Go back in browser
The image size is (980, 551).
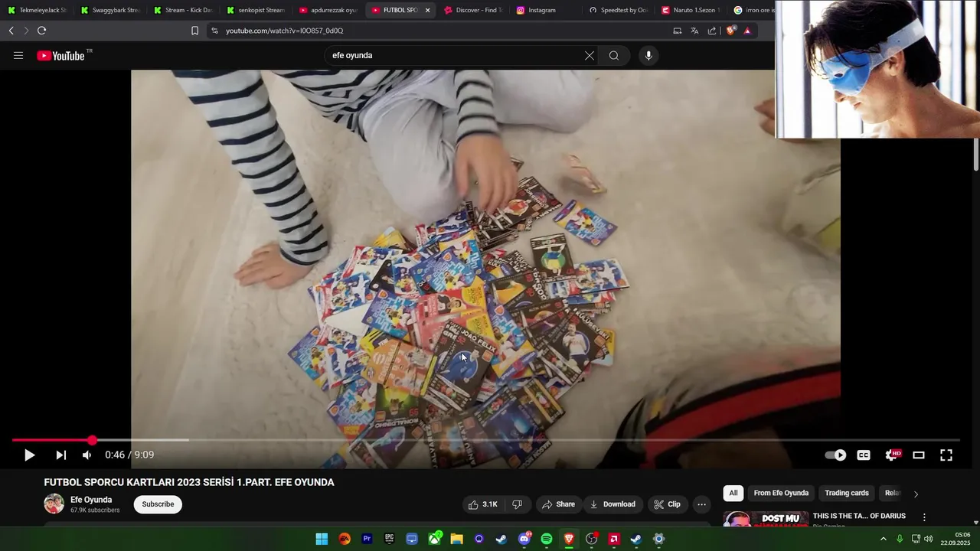(11, 31)
